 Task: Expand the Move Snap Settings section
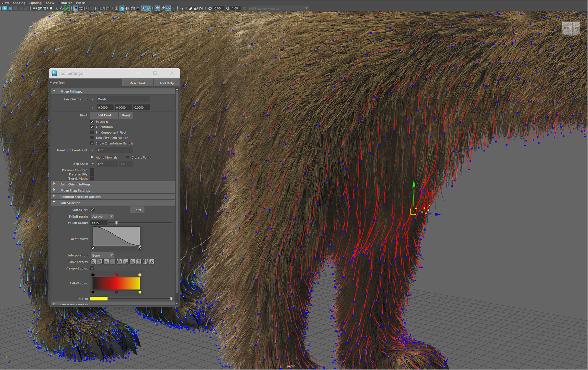coord(54,190)
